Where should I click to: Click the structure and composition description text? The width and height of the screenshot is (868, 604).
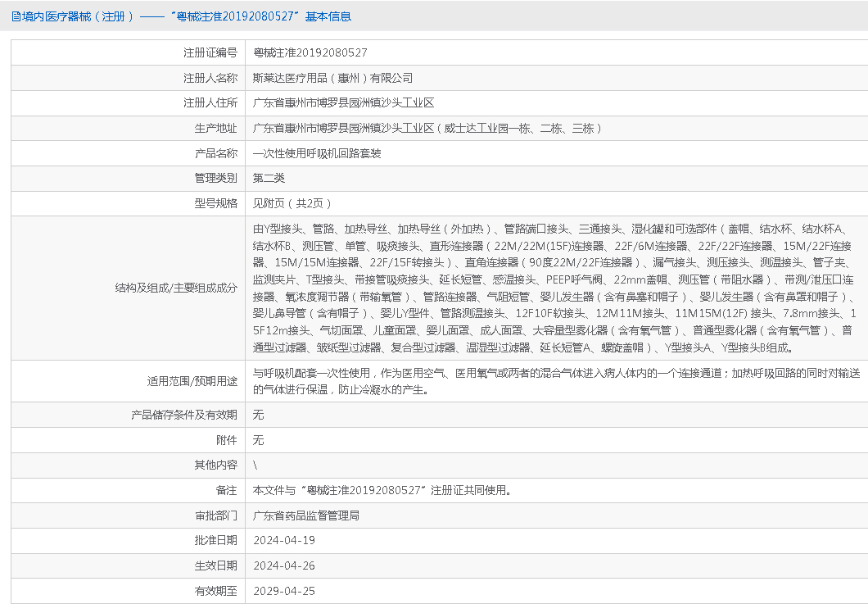pyautogui.click(x=553, y=288)
